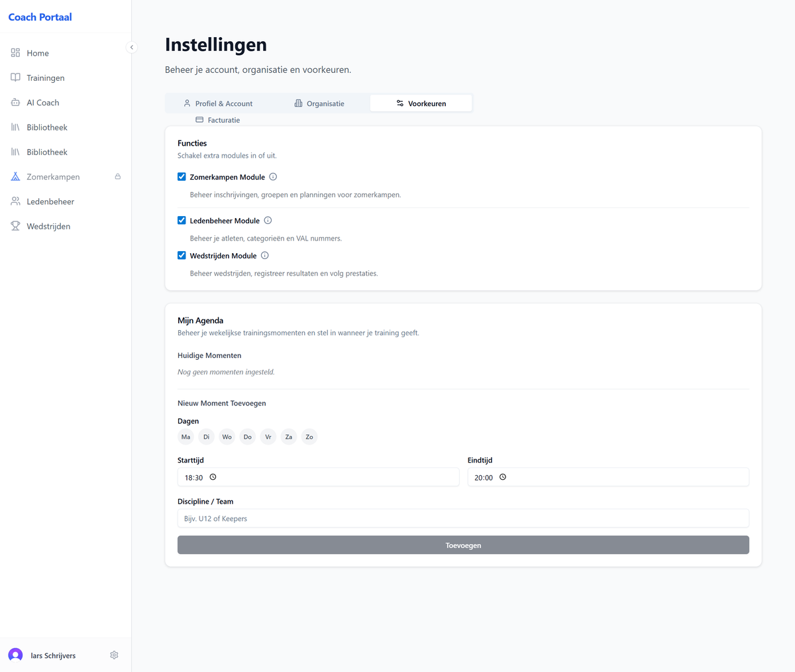
Task: Uncheck the Zomerkampen Module checkbox
Action: click(x=182, y=177)
